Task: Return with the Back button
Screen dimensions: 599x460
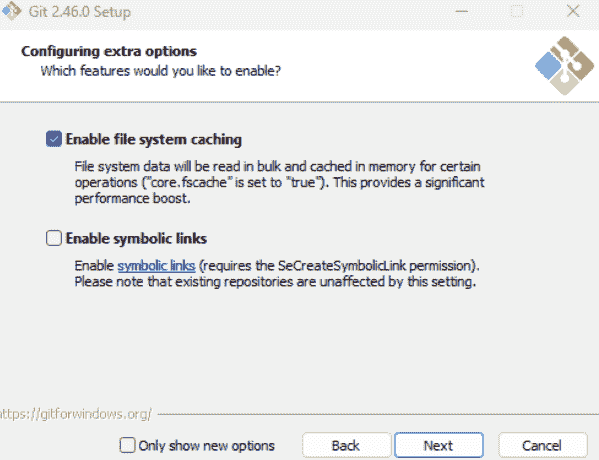Action: (346, 445)
